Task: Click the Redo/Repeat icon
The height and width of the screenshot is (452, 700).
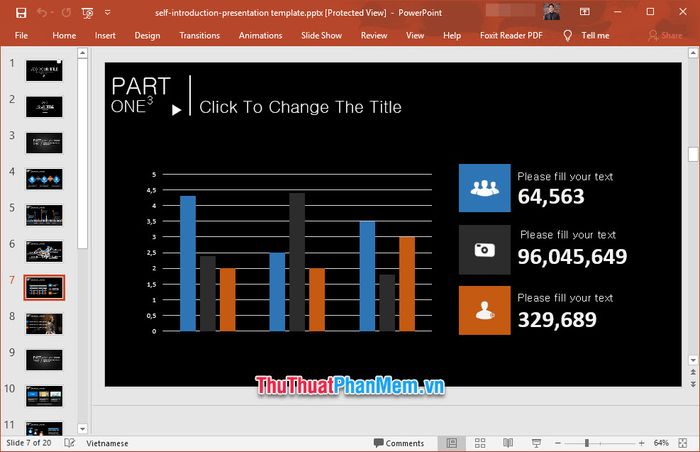Action: [66, 13]
